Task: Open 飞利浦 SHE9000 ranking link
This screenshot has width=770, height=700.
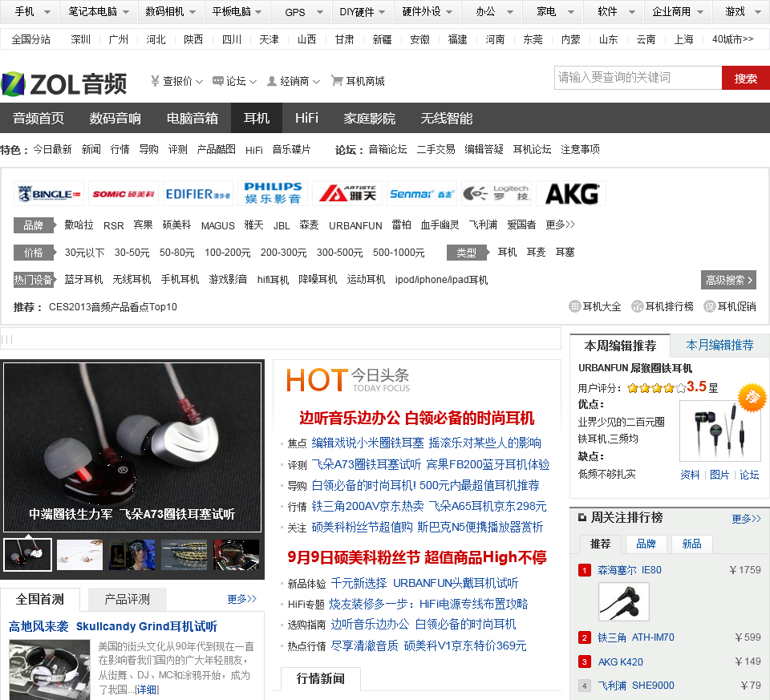Action: coord(635,686)
